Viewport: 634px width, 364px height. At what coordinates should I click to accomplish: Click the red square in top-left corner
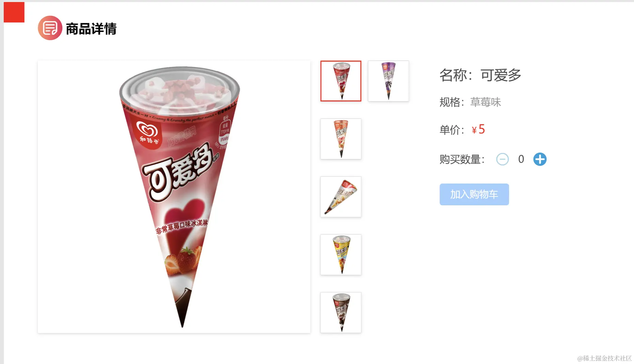click(x=14, y=12)
